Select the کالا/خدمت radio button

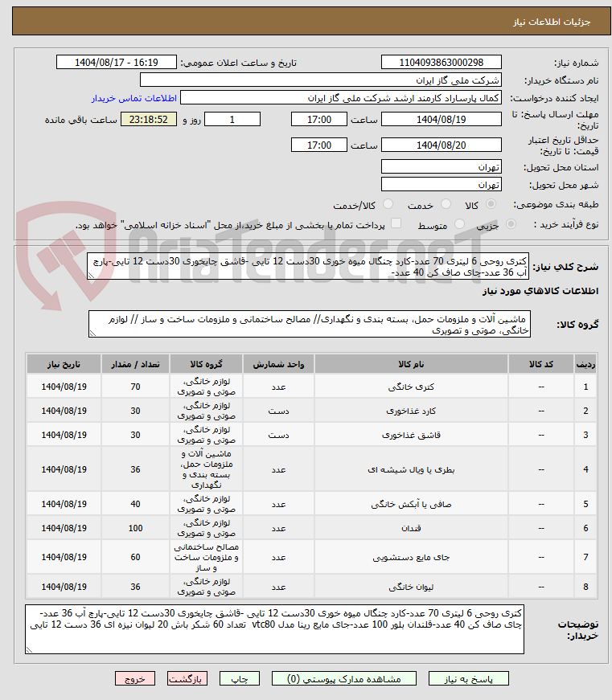tap(388, 204)
